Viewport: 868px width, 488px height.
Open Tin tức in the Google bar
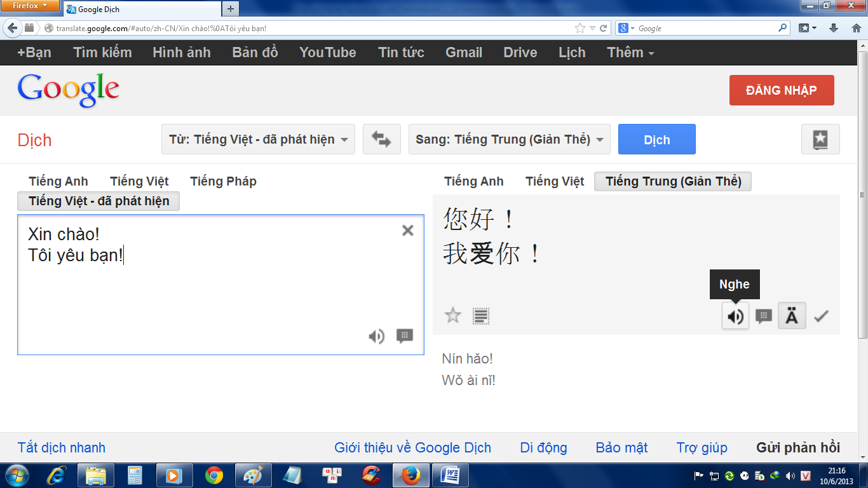click(401, 53)
